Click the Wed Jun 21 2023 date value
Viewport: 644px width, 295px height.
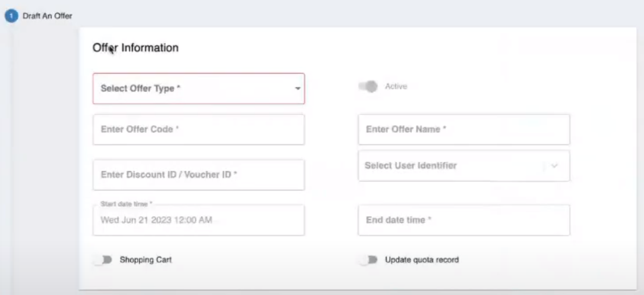click(x=156, y=220)
